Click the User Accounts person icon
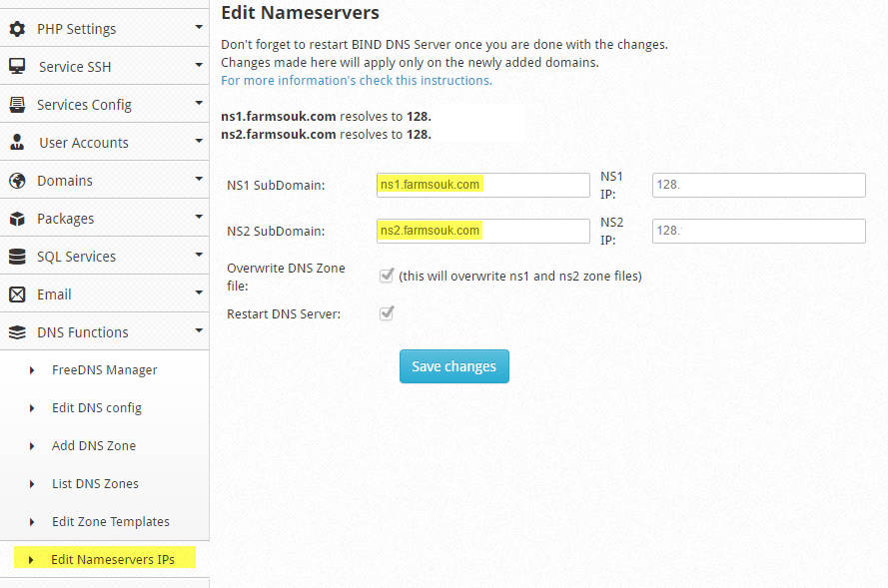888x588 pixels. tap(17, 142)
